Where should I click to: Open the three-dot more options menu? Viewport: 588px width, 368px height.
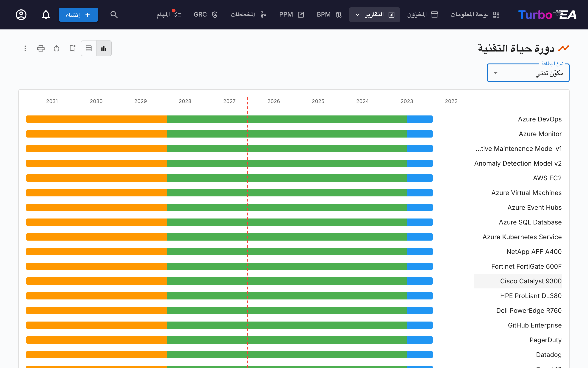(25, 48)
